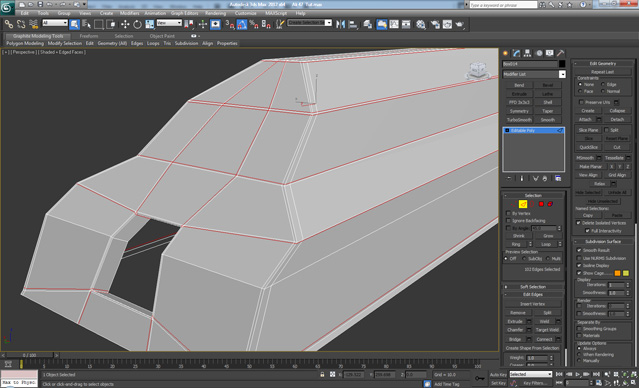The height and width of the screenshot is (388, 639).
Task: Click the Angle Snap toggle icon
Action: pyautogui.click(x=242, y=24)
